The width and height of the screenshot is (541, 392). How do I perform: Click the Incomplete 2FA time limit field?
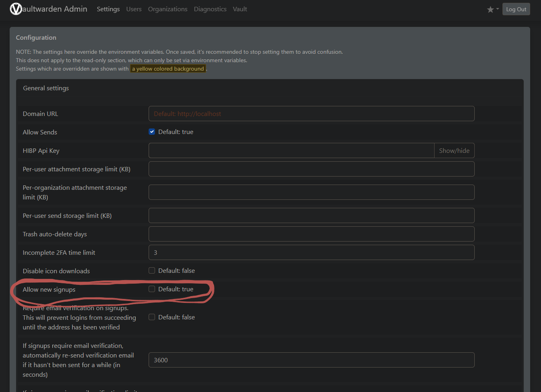(311, 253)
